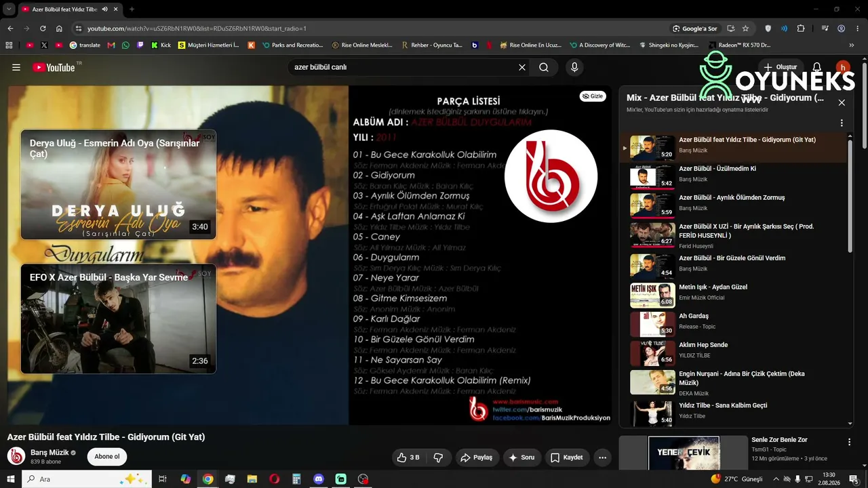Open more actions under the video
This screenshot has width=868, height=488.
click(x=602, y=457)
